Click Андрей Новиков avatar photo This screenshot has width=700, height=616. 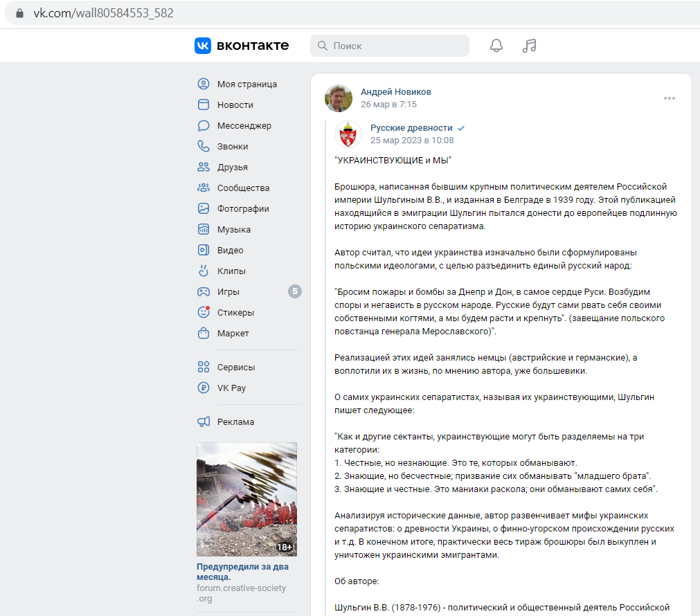[339, 98]
